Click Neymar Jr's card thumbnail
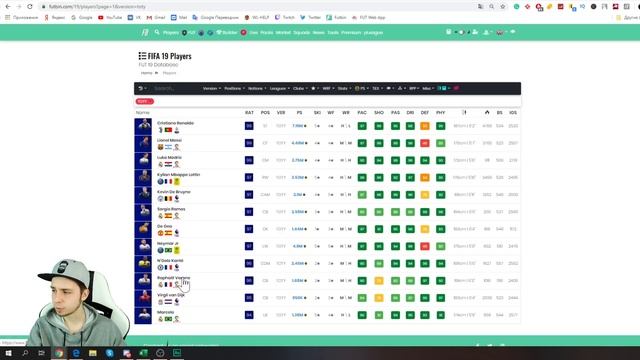The height and width of the screenshot is (360, 640). [x=143, y=247]
